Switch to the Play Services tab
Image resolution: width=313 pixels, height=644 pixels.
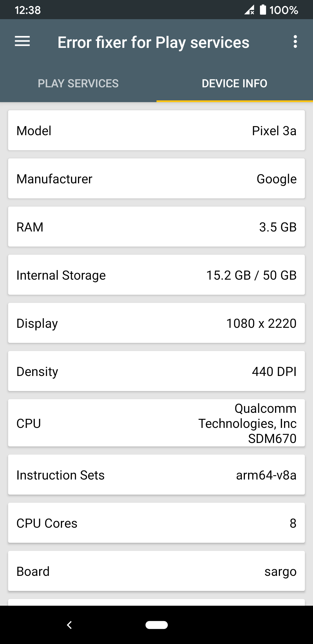[78, 84]
